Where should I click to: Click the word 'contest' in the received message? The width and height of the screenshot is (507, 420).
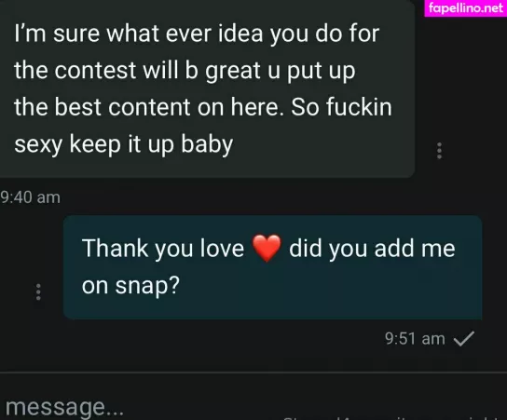point(95,71)
